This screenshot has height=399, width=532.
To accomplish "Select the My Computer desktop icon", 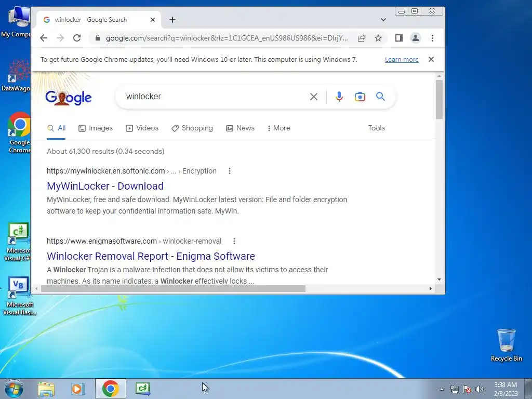I will [16, 21].
